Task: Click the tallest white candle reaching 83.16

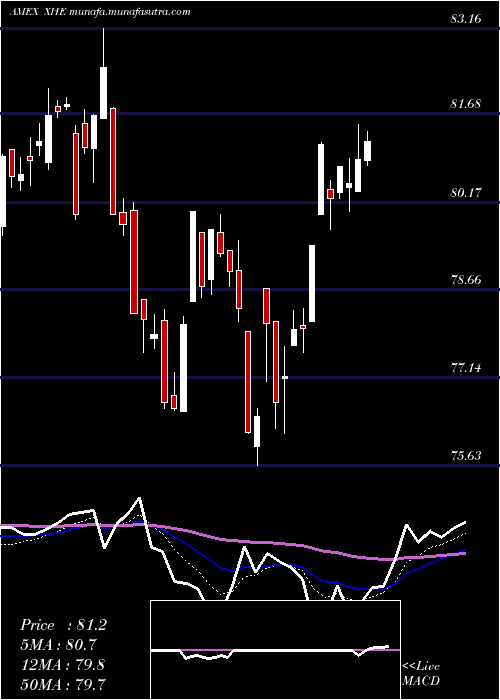Action: pyautogui.click(x=104, y=74)
